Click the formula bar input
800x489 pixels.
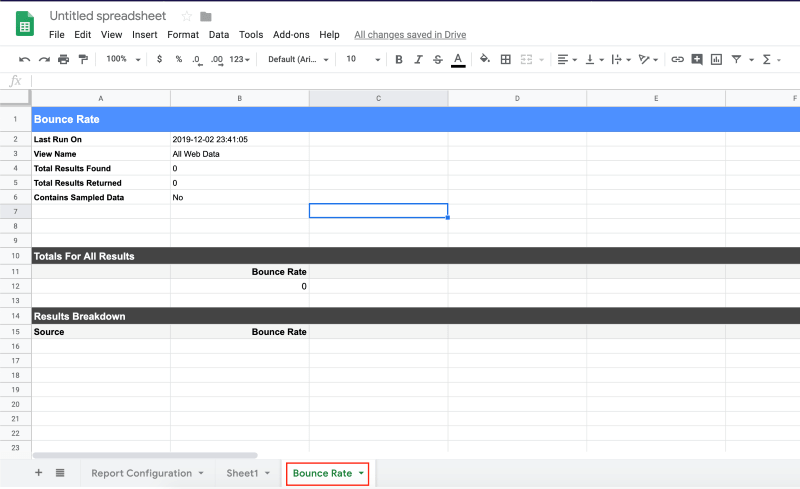pyautogui.click(x=415, y=81)
